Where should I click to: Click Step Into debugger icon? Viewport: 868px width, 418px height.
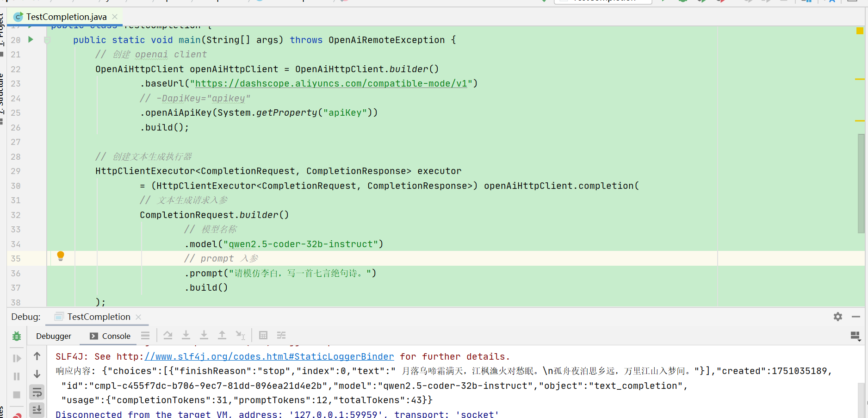[x=186, y=335]
